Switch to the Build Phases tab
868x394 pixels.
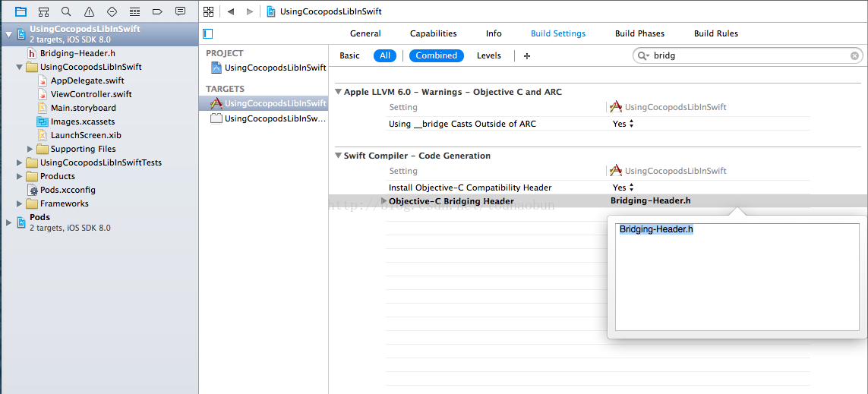coord(639,33)
